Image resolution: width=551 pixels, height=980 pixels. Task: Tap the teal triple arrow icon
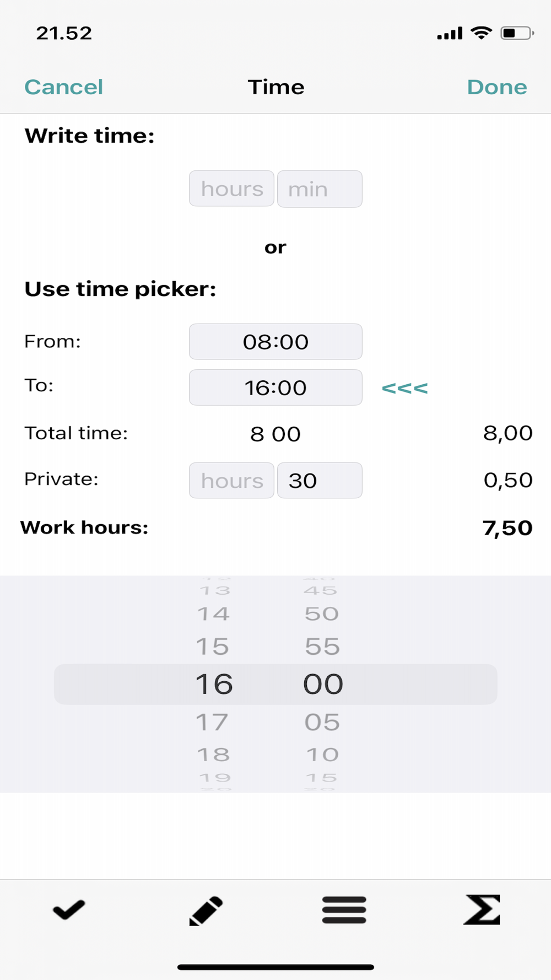[x=404, y=389]
